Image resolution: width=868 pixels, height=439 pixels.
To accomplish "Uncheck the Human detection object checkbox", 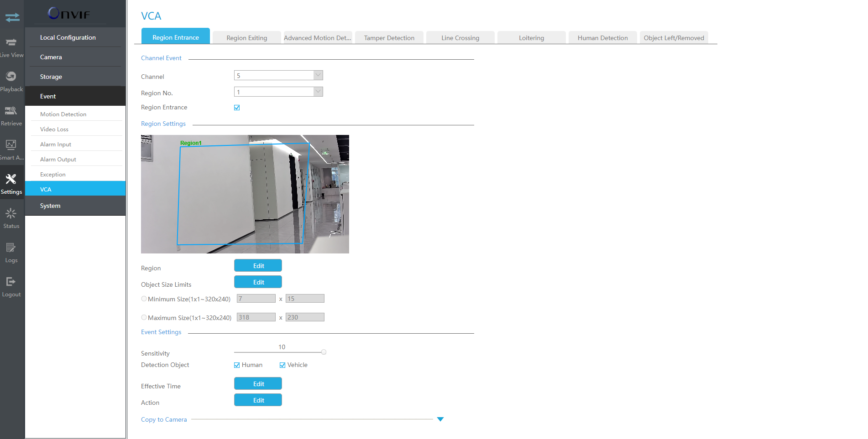I will pyautogui.click(x=237, y=365).
